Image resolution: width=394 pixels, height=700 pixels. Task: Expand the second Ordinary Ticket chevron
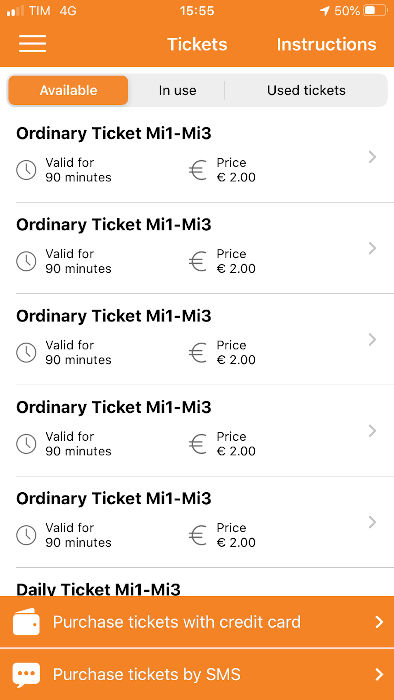[373, 248]
